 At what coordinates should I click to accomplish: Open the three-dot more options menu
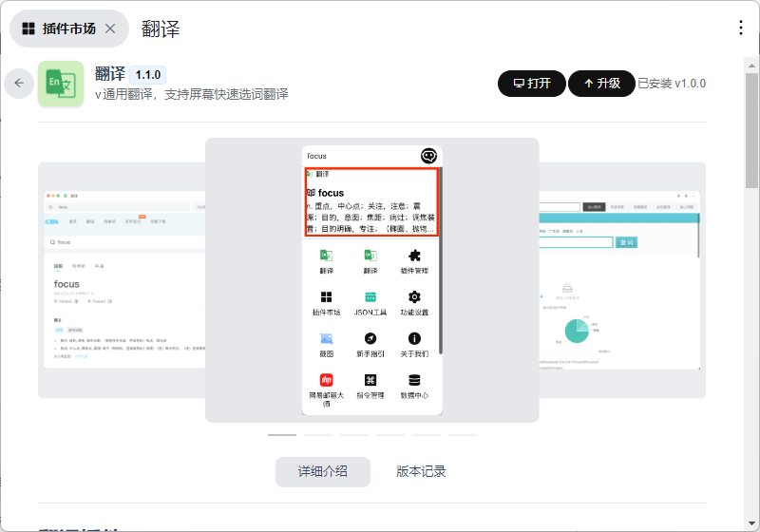741,28
